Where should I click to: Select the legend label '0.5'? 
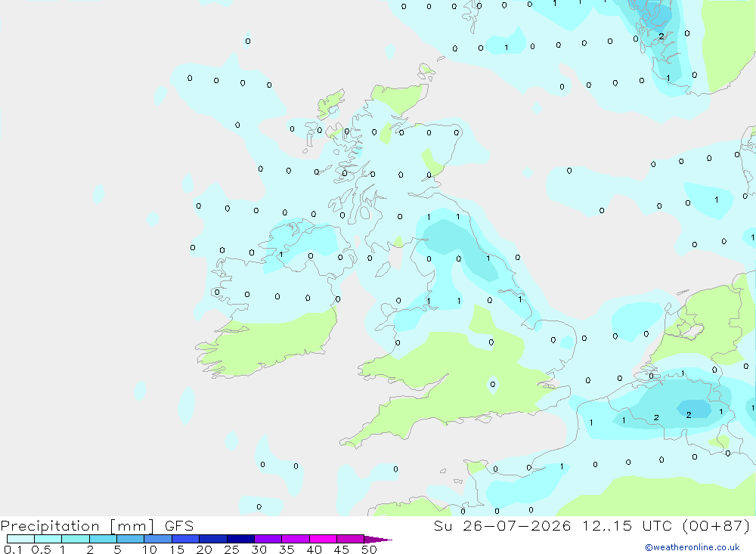click(x=41, y=549)
